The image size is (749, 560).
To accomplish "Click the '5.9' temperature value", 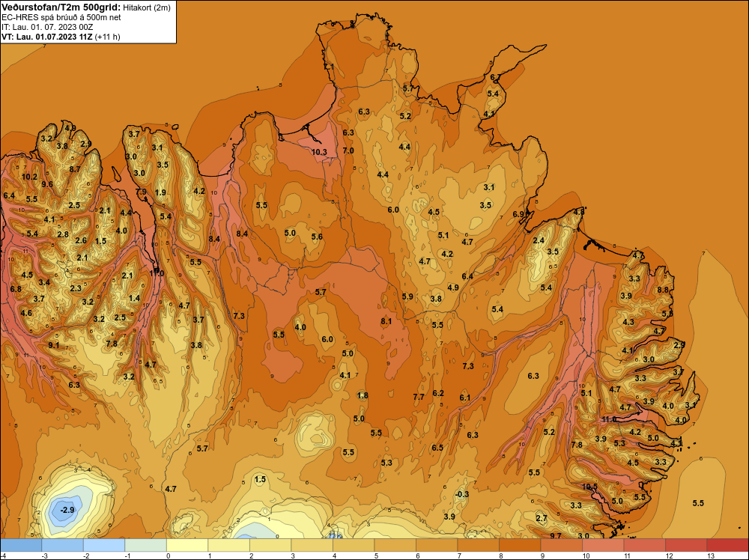I will (407, 296).
